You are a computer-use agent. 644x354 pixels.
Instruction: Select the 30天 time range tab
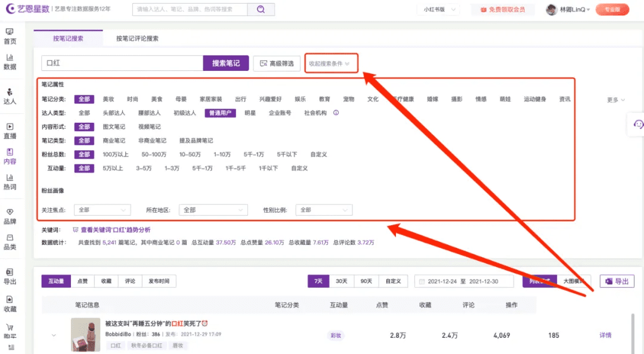(342, 281)
